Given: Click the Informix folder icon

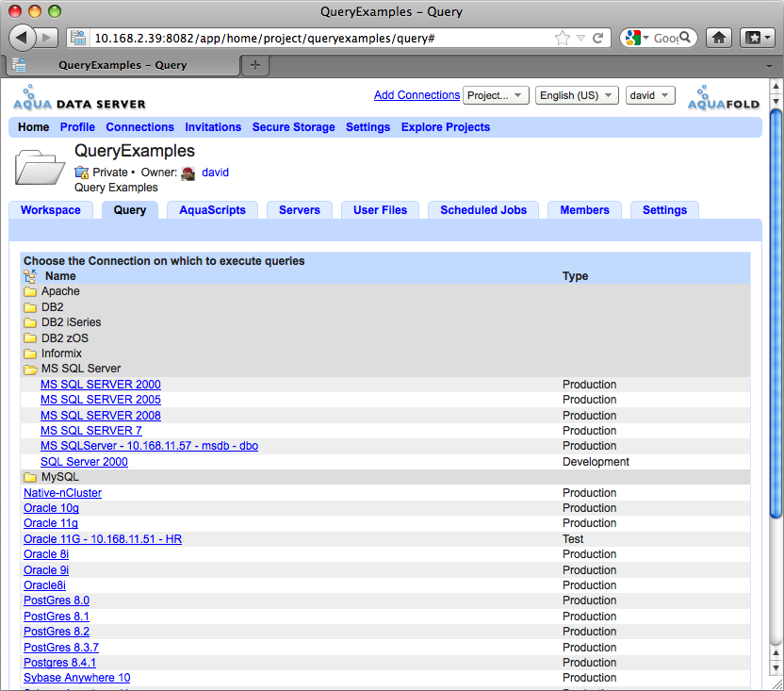Looking at the screenshot, I should point(30,354).
